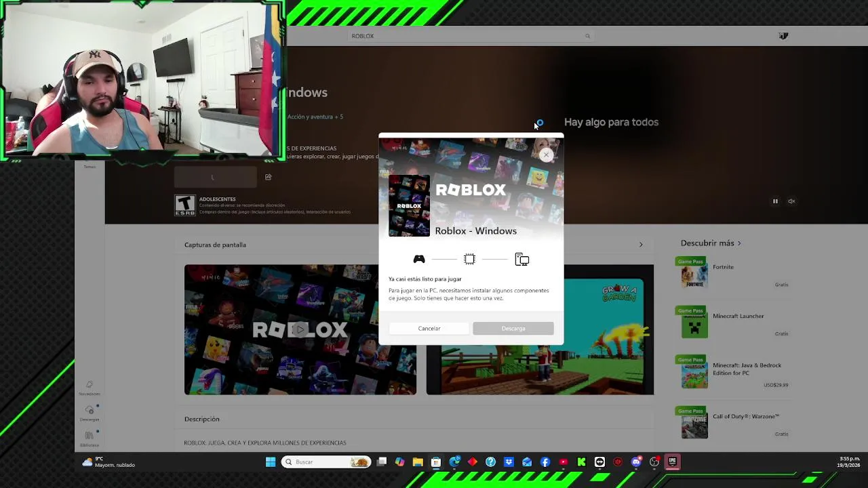Close the Roblox install dialog
The image size is (868, 488).
(546, 155)
